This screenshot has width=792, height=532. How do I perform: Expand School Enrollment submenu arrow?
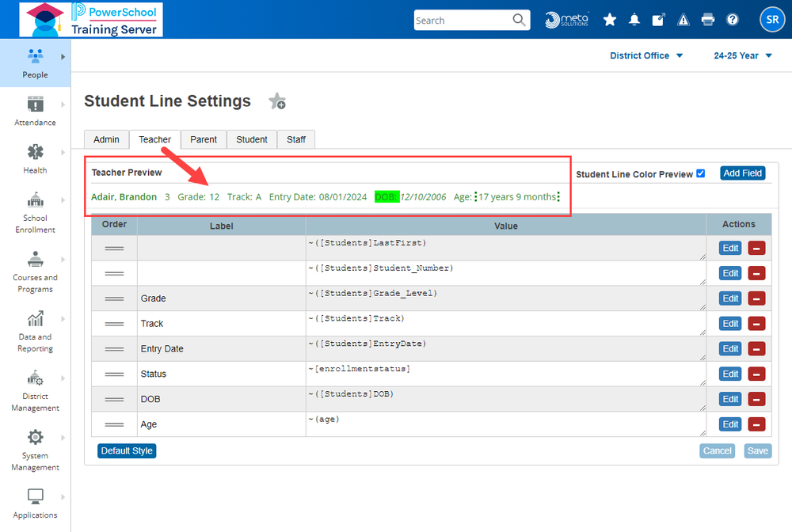pos(63,199)
